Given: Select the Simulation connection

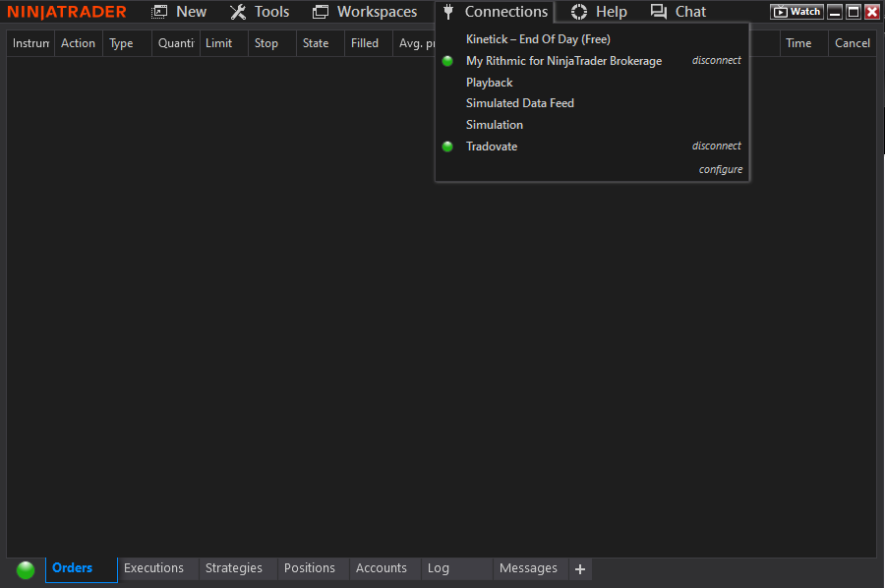Looking at the screenshot, I should pos(495,125).
